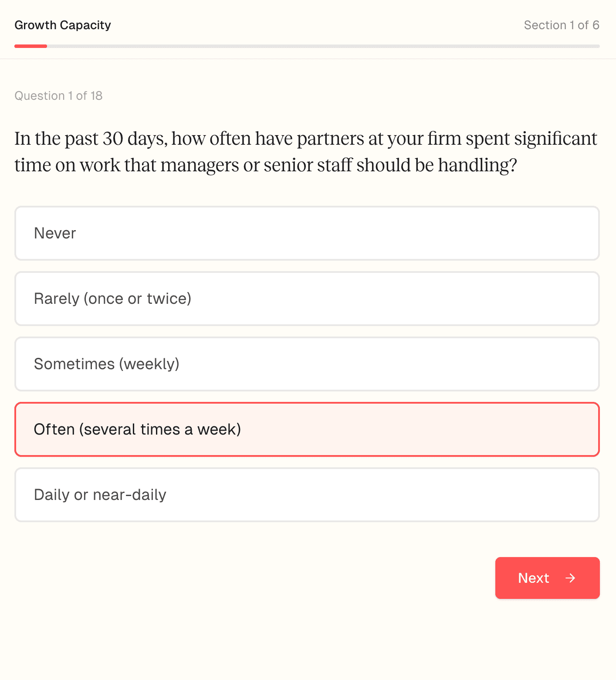Viewport: 616px width, 680px height.
Task: Click the '(once or twice)' text
Action: (138, 299)
